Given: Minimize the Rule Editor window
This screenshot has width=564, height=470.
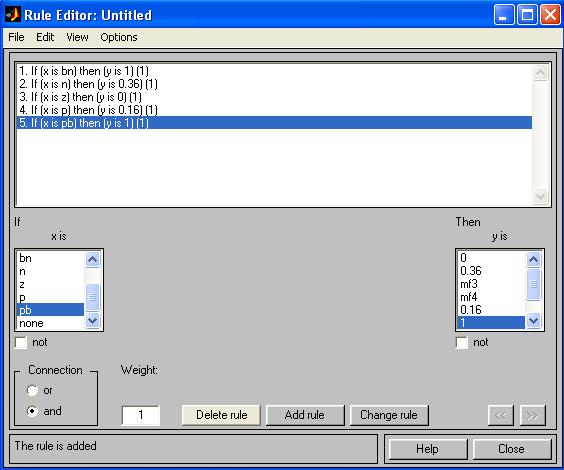Looking at the screenshot, I should tap(504, 15).
